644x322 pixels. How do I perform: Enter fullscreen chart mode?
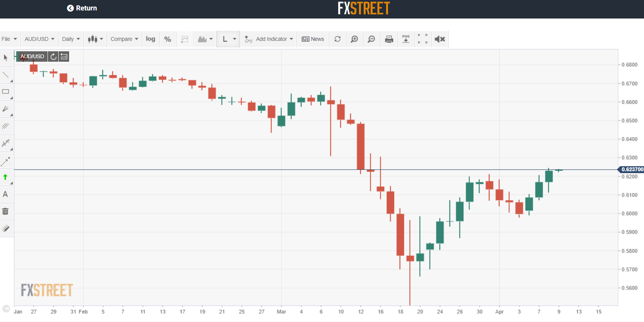pos(423,39)
